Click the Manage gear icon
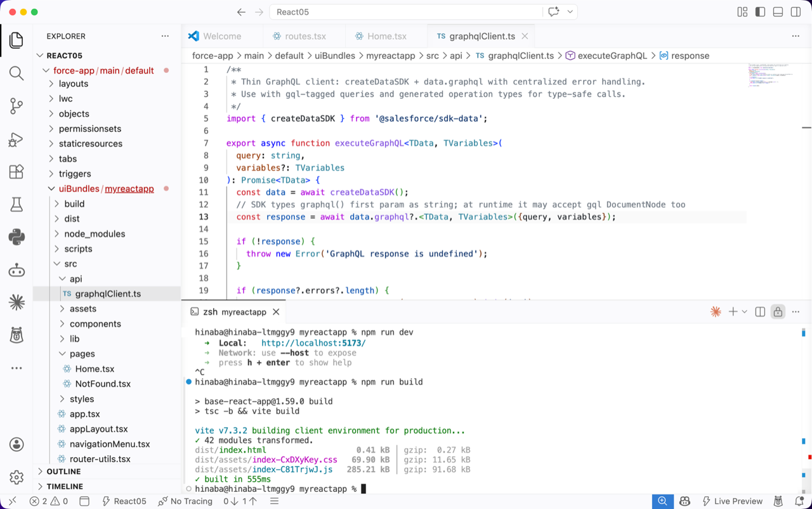 (16, 477)
